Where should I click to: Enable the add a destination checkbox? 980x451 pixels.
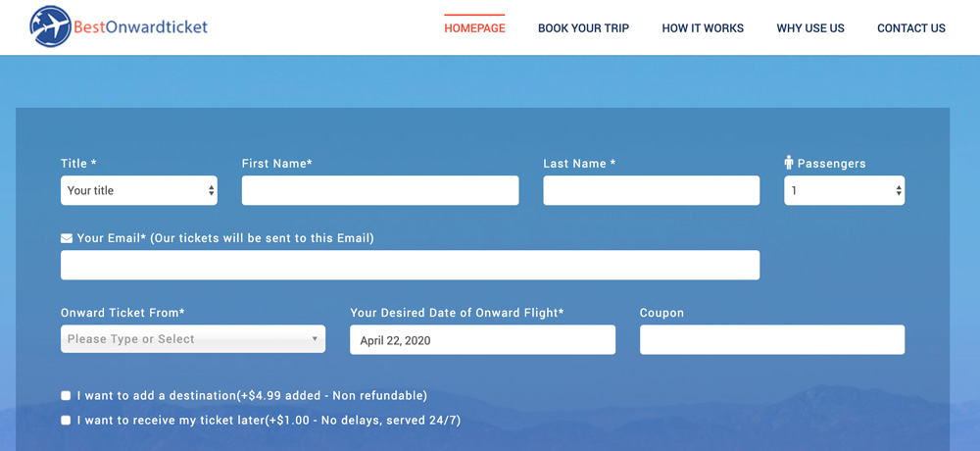[66, 395]
